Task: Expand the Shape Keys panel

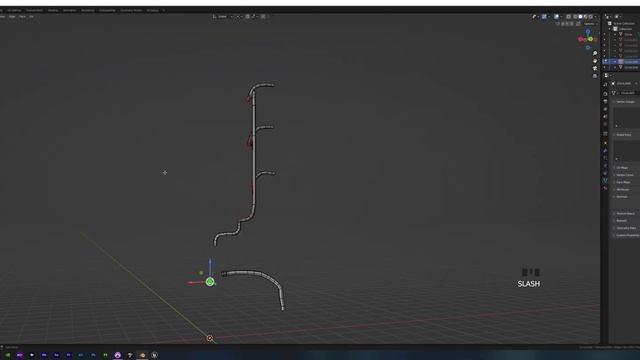Action: coord(623,135)
